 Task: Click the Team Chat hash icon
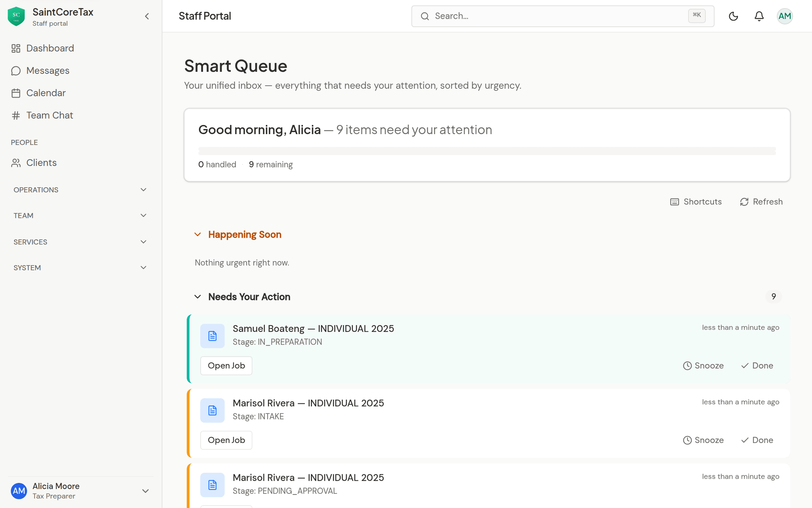coord(16,115)
